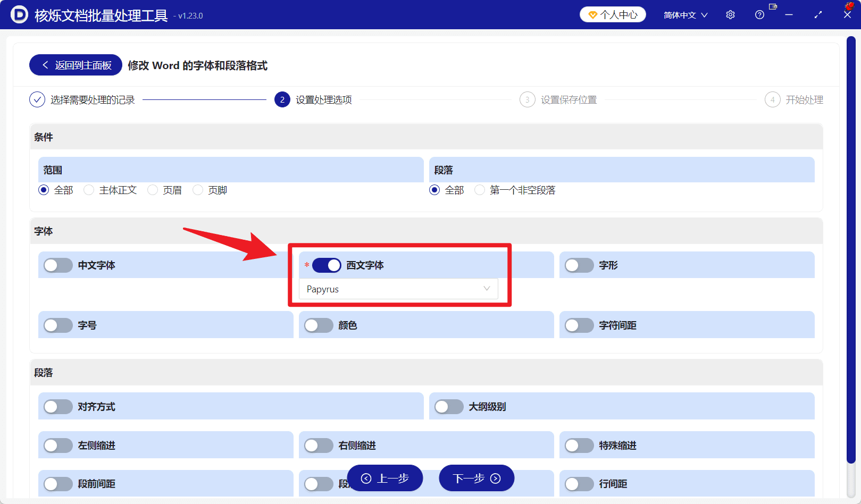Select 全部 radio under 段落
Image resolution: width=861 pixels, height=504 pixels.
(x=434, y=190)
